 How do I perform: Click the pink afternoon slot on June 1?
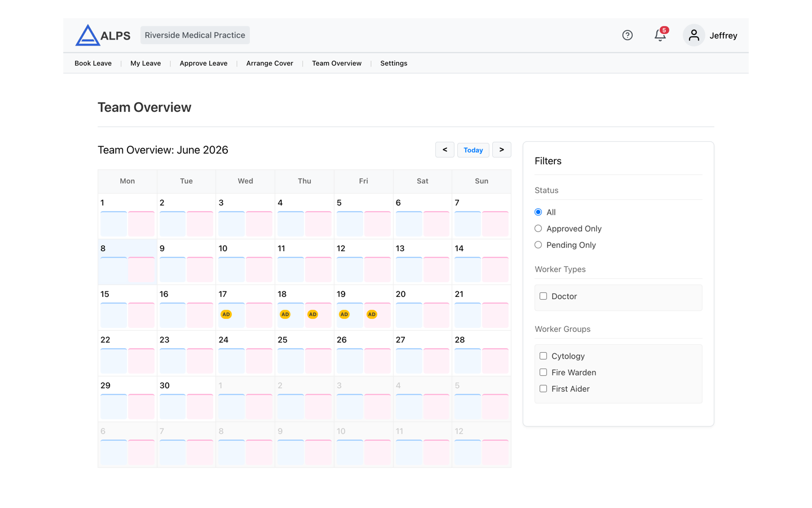pos(141,224)
